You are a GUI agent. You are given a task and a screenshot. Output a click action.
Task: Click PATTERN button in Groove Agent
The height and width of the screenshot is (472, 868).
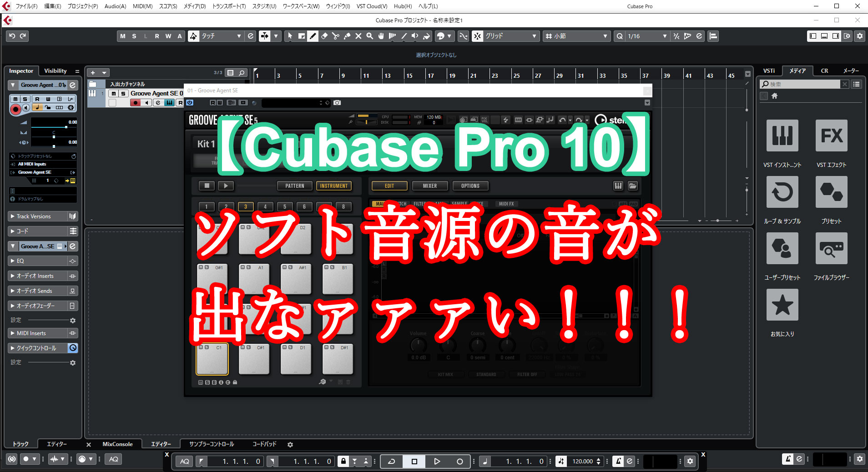[295, 186]
